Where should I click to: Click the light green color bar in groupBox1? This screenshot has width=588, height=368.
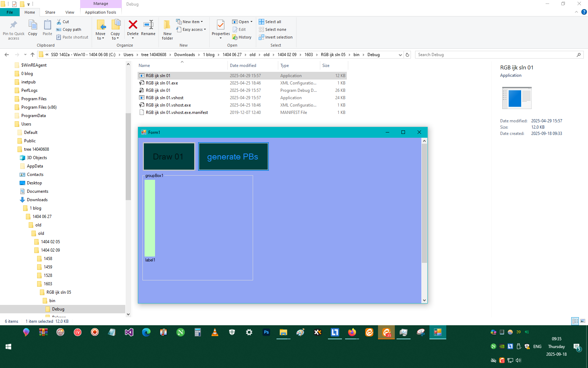tap(150, 218)
